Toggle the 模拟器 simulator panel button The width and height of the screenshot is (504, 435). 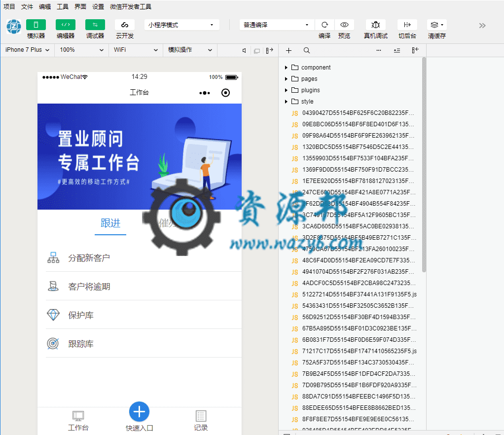36,25
